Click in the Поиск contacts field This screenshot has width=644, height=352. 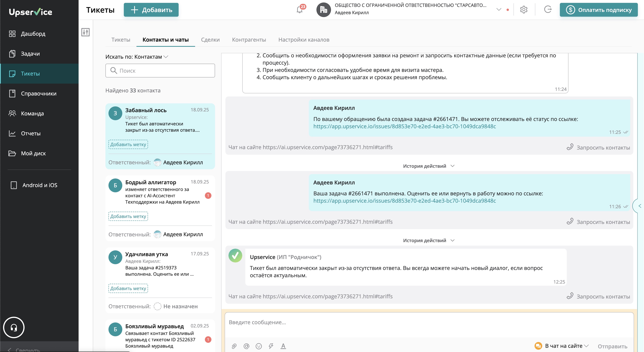click(x=160, y=71)
